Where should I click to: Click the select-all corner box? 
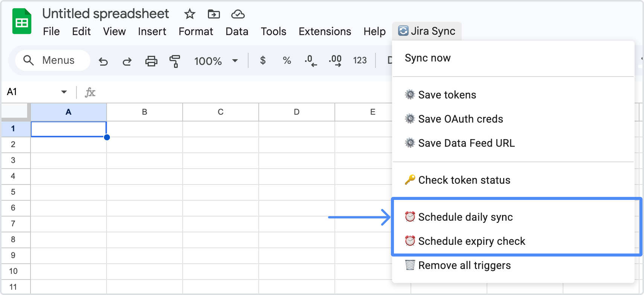pos(15,112)
